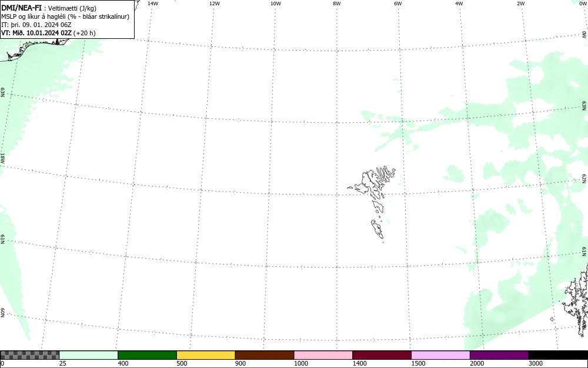Click the DMI/NEA-FI title text
Screen dimensions: 588x368
tap(21, 8)
